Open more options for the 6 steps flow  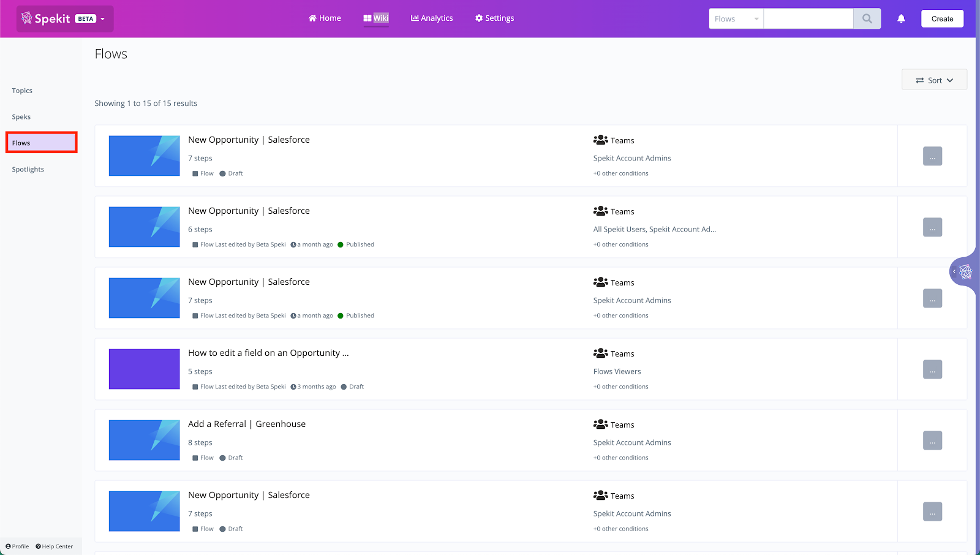(x=932, y=227)
